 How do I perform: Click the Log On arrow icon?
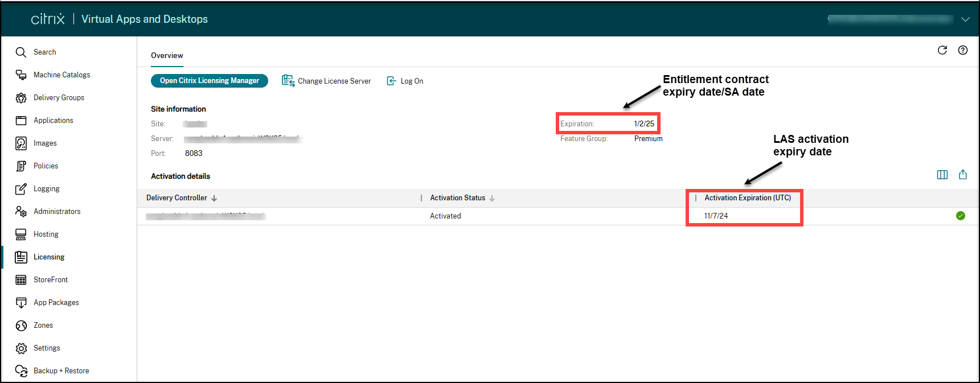pyautogui.click(x=392, y=81)
